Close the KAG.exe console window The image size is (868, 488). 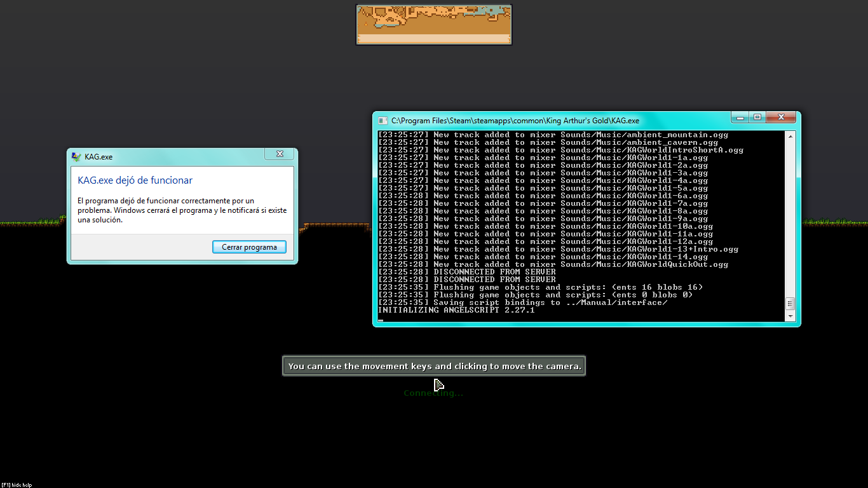tap(781, 118)
